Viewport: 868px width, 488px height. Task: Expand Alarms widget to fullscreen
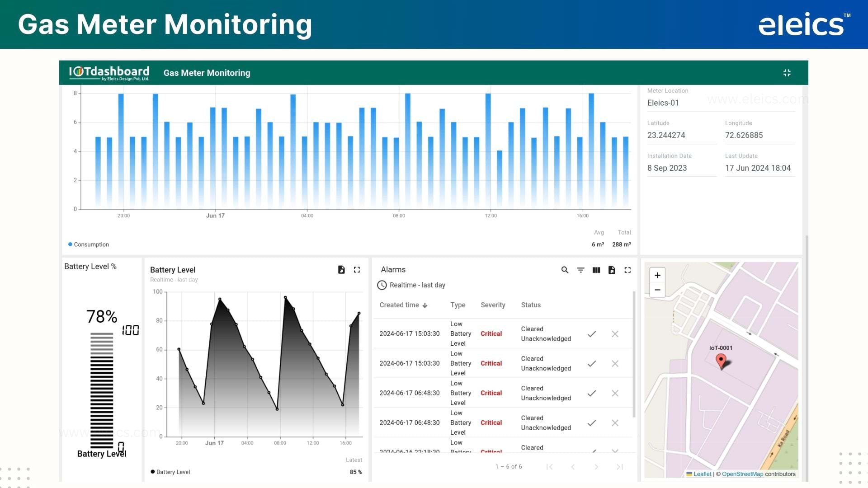click(x=627, y=270)
